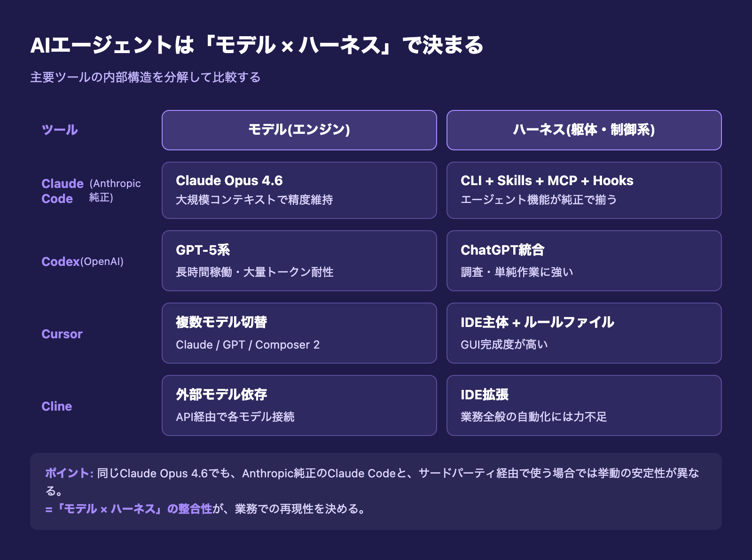The image size is (752, 560).
Task: Select the 'ツール' column label
Action: (60, 130)
